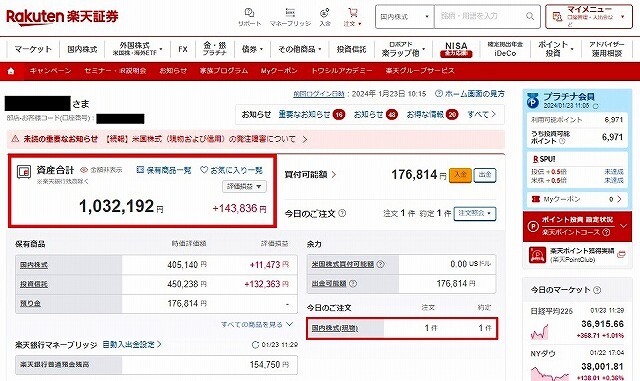Click help icon beside 今日のマーケット
Screen dimensions: 640x381
coord(597,290)
